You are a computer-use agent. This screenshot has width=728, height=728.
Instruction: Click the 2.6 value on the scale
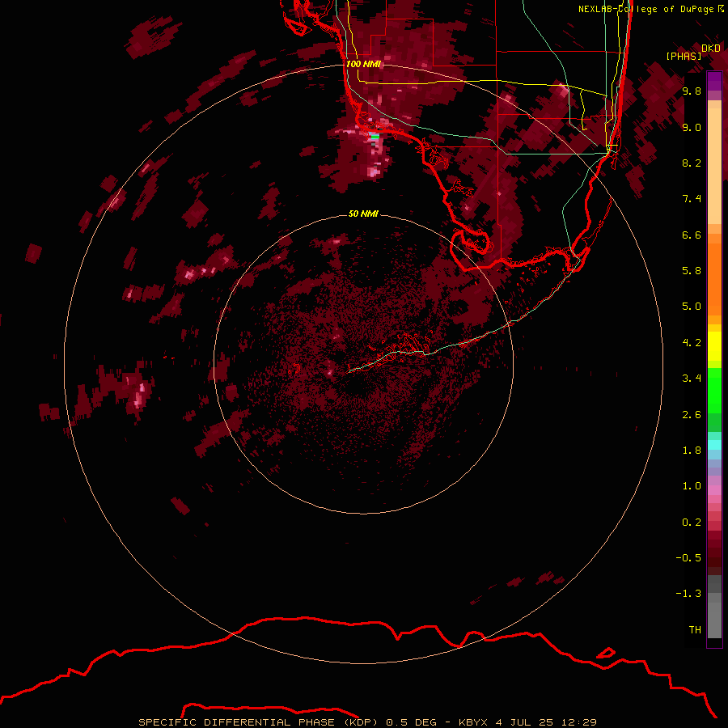coord(692,415)
